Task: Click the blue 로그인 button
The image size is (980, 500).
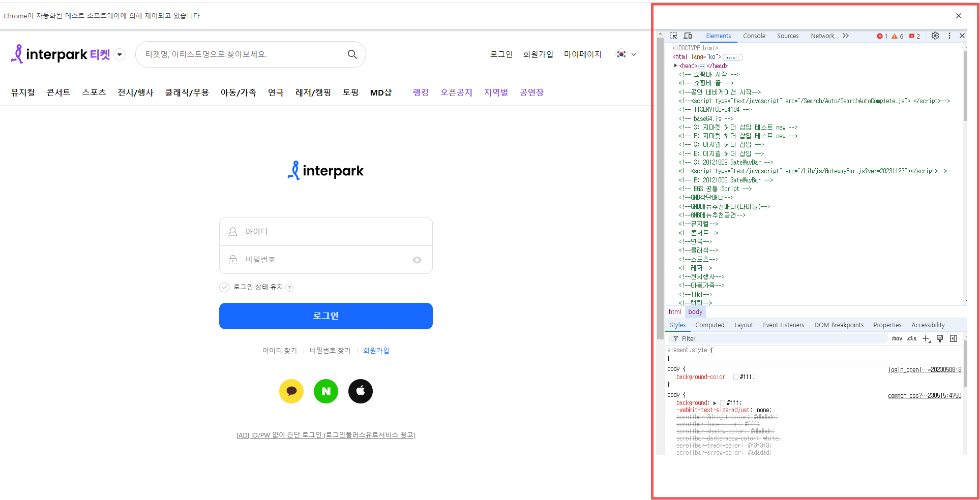Action: [x=326, y=316]
